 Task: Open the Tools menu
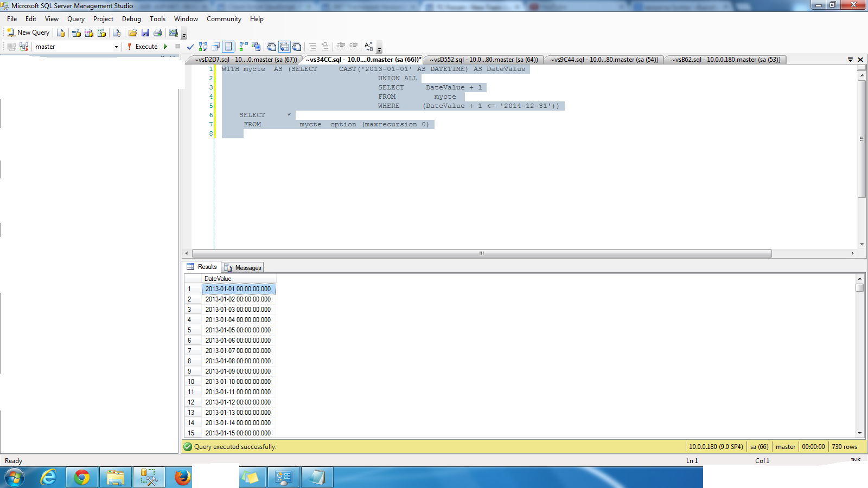point(158,19)
